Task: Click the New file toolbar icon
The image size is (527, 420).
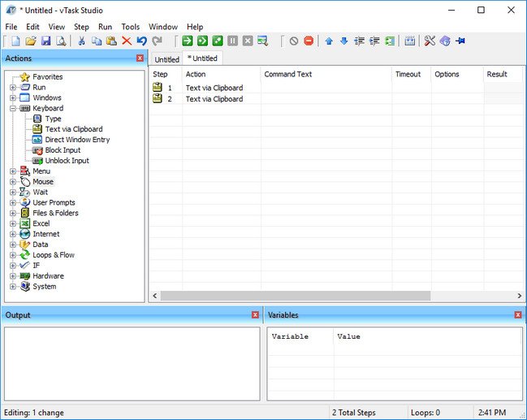Action: pyautogui.click(x=15, y=41)
